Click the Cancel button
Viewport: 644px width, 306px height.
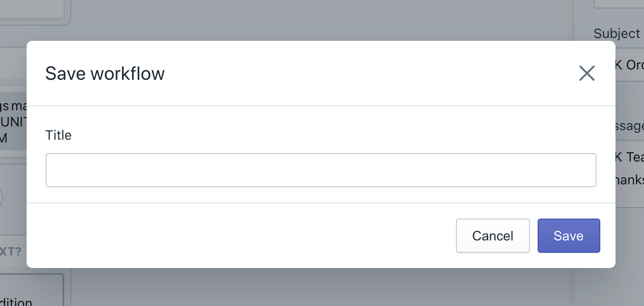493,236
